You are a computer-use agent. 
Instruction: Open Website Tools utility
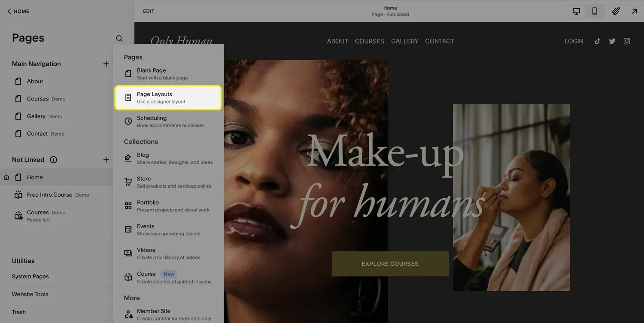point(30,294)
